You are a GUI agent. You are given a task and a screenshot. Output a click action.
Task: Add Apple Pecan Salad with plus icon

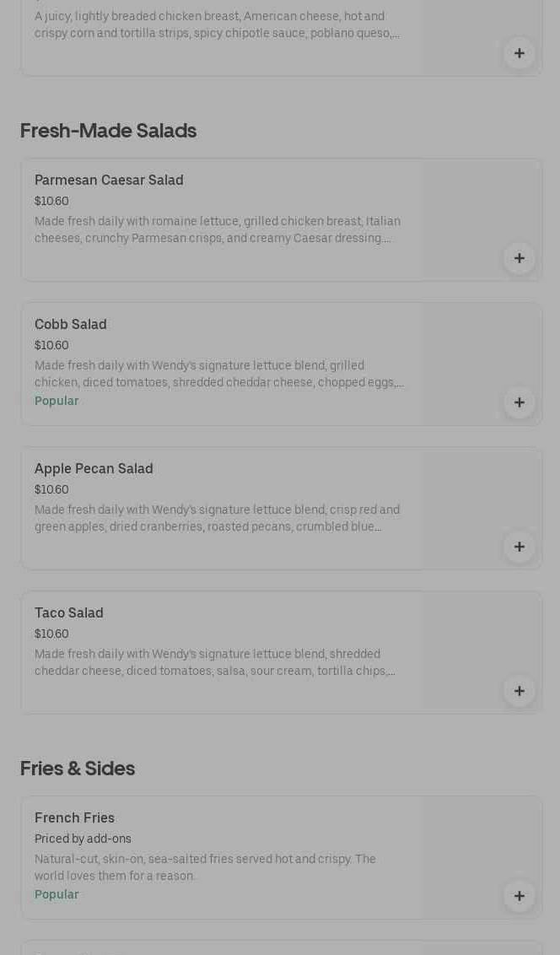tap(519, 547)
